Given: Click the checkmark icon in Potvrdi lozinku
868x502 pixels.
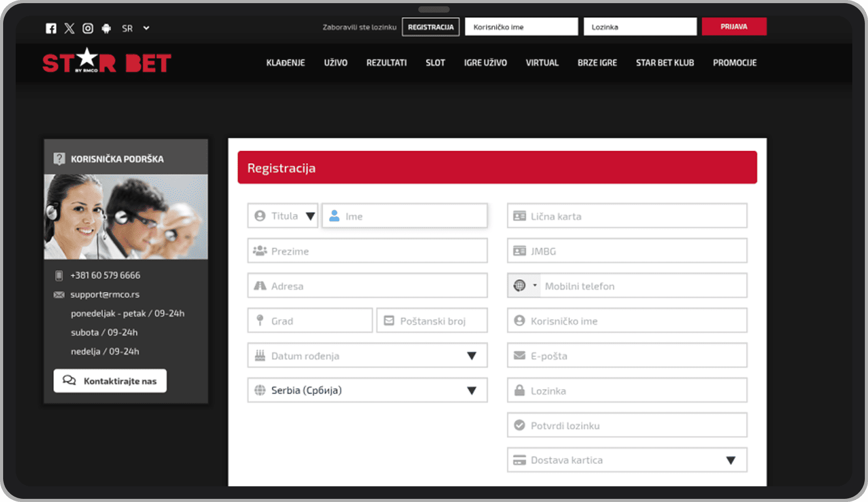Looking at the screenshot, I should click(519, 425).
